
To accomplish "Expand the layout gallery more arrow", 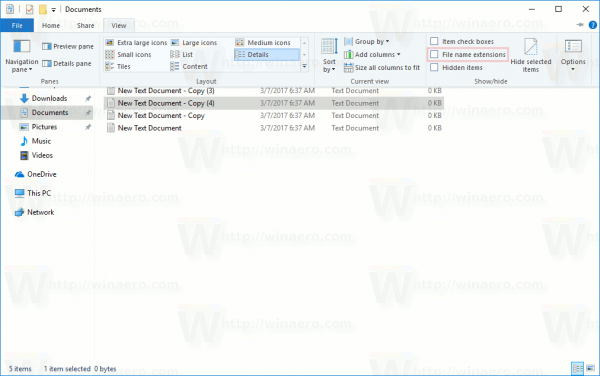I will click(x=305, y=67).
